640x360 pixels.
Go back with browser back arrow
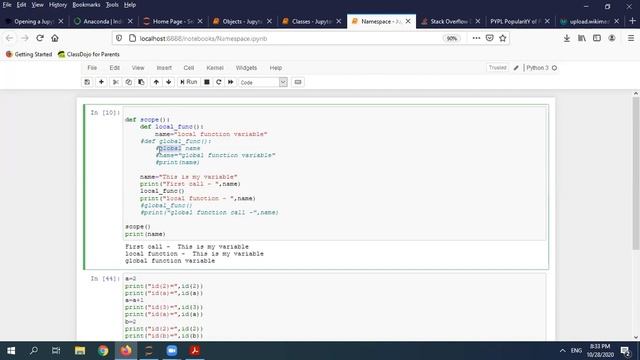[10, 38]
